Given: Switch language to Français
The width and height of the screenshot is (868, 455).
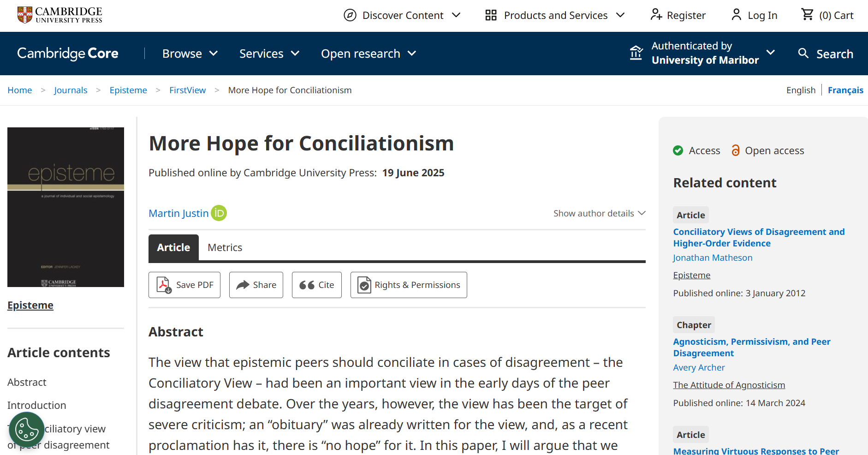Looking at the screenshot, I should [x=845, y=90].
